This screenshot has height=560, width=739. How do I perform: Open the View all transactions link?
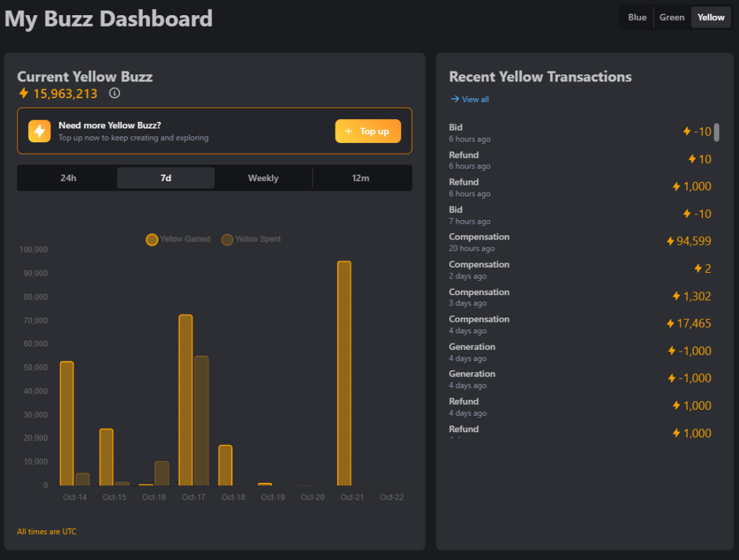tap(475, 99)
